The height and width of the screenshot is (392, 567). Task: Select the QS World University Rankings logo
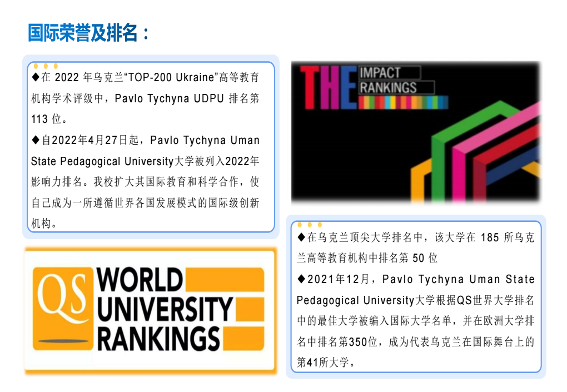[x=151, y=310]
